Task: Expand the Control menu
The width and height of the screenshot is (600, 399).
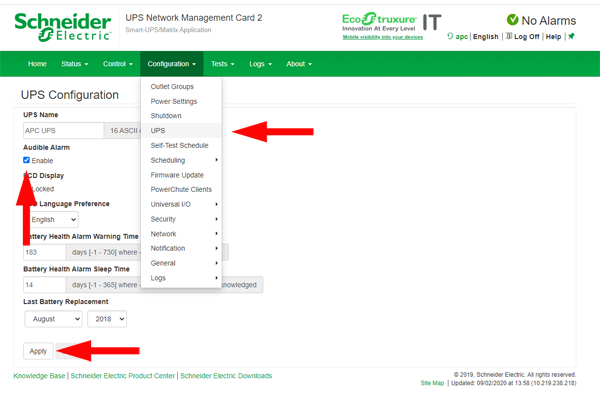Action: [x=118, y=64]
